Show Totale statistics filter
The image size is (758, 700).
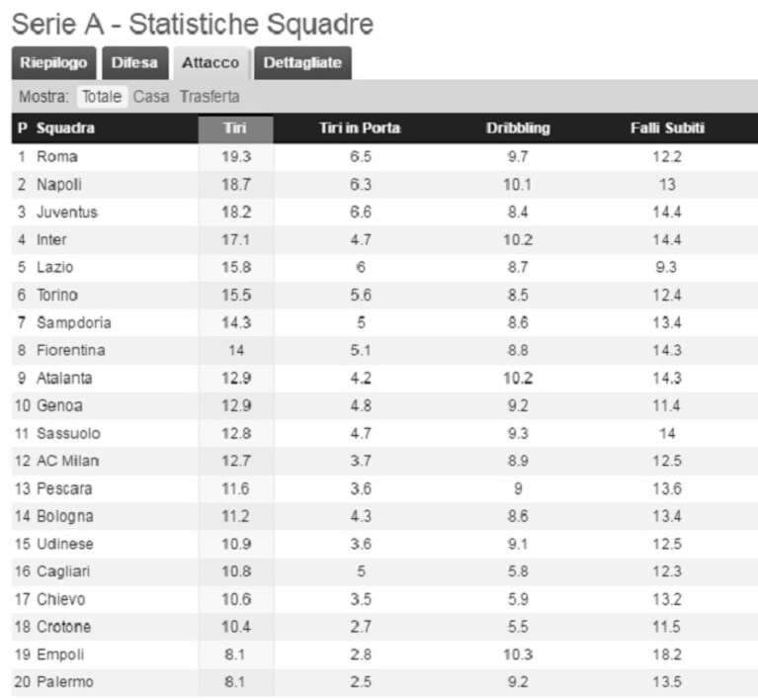pyautogui.click(x=102, y=97)
